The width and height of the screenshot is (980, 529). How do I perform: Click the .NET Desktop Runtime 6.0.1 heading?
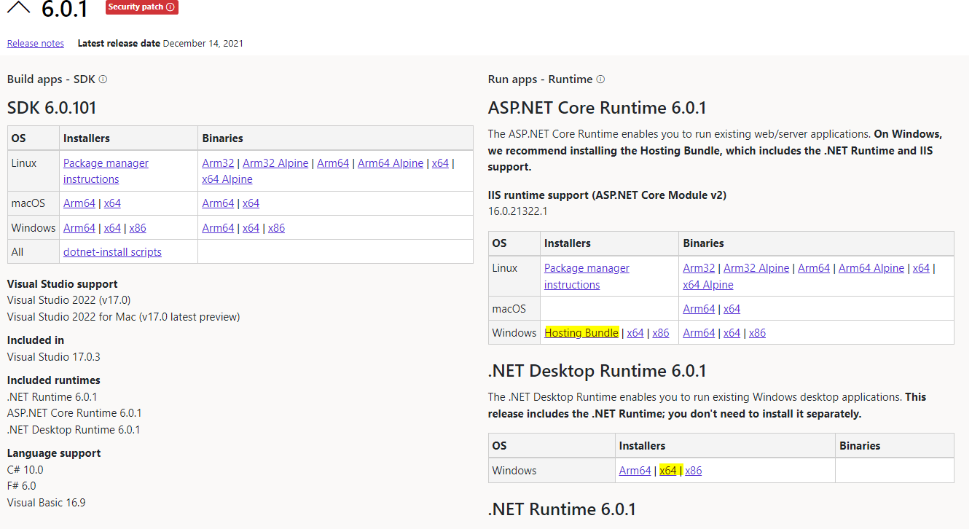[x=597, y=372]
